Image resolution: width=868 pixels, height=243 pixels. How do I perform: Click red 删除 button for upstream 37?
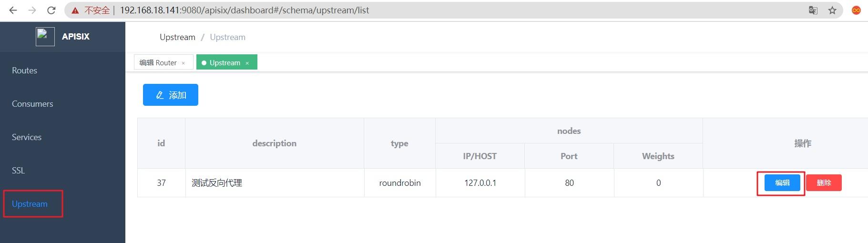coord(824,183)
